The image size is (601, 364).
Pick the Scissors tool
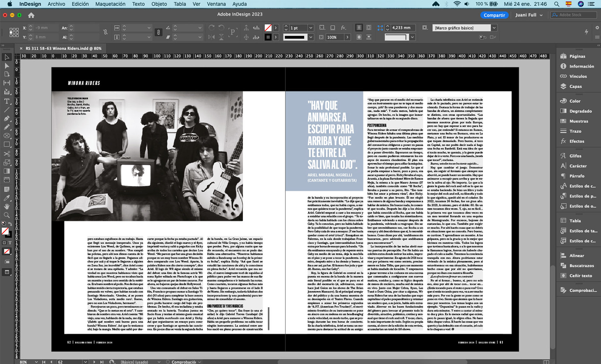pos(7,154)
